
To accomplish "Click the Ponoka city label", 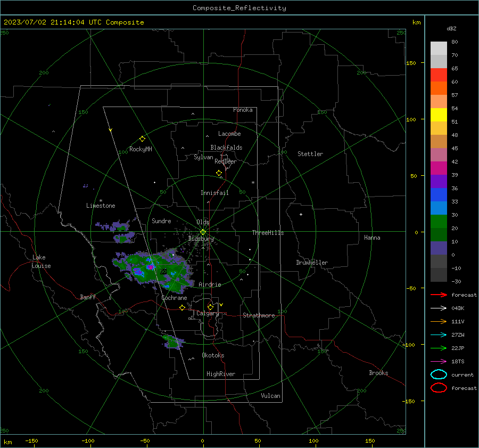I will (243, 110).
